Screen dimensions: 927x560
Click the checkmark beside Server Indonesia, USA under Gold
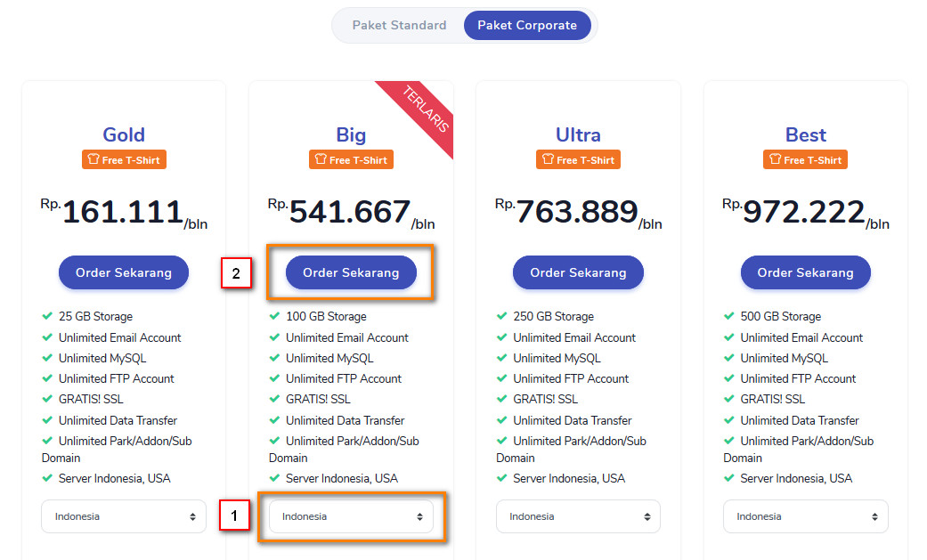click(x=45, y=478)
